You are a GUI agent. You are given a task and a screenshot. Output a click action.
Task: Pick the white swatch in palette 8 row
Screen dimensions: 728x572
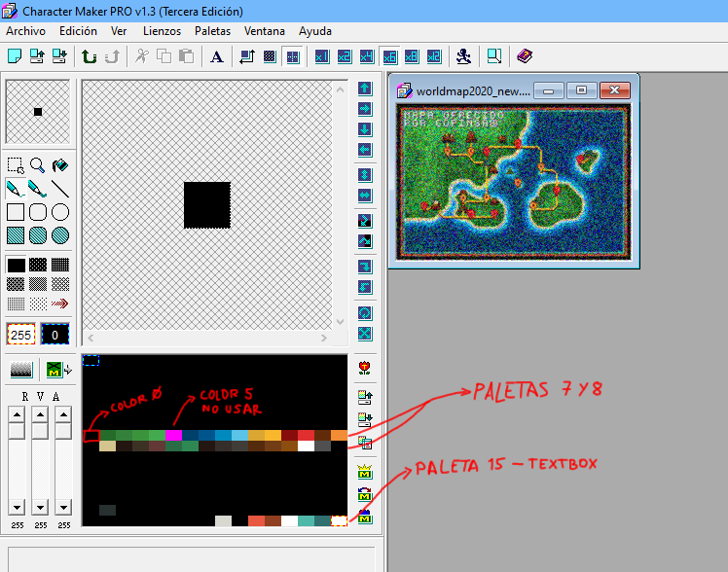pos(306,446)
